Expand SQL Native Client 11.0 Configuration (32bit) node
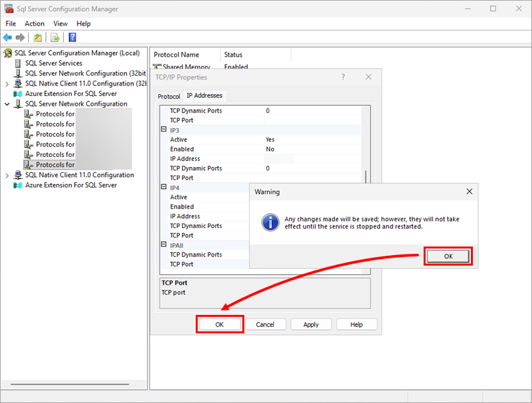This screenshot has height=403, width=532. [x=7, y=84]
